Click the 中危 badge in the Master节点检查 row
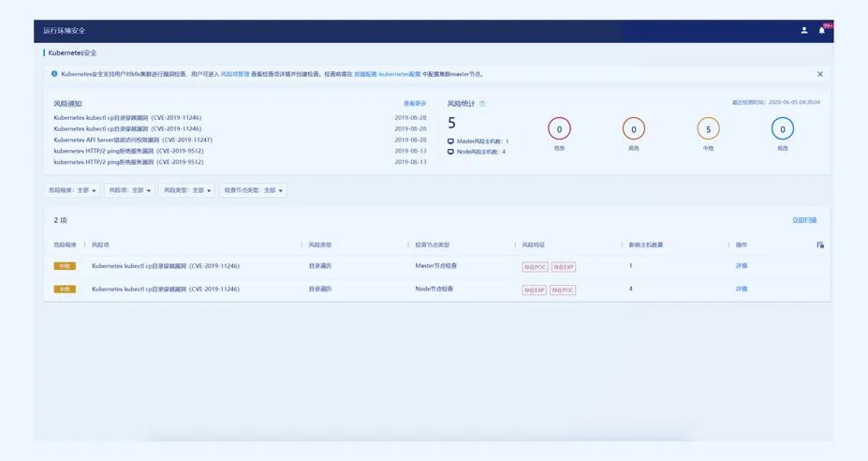Image resolution: width=868 pixels, height=461 pixels. (x=65, y=266)
